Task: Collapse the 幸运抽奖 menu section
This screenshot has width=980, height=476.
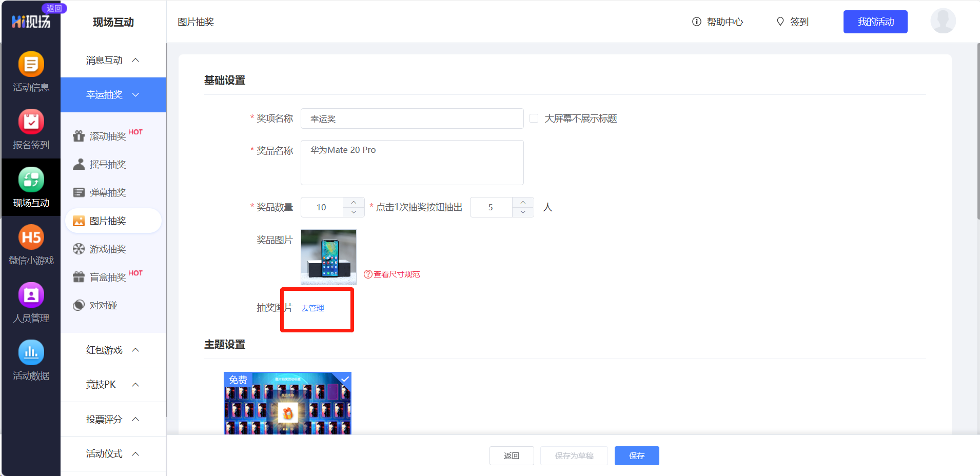Action: [x=113, y=95]
